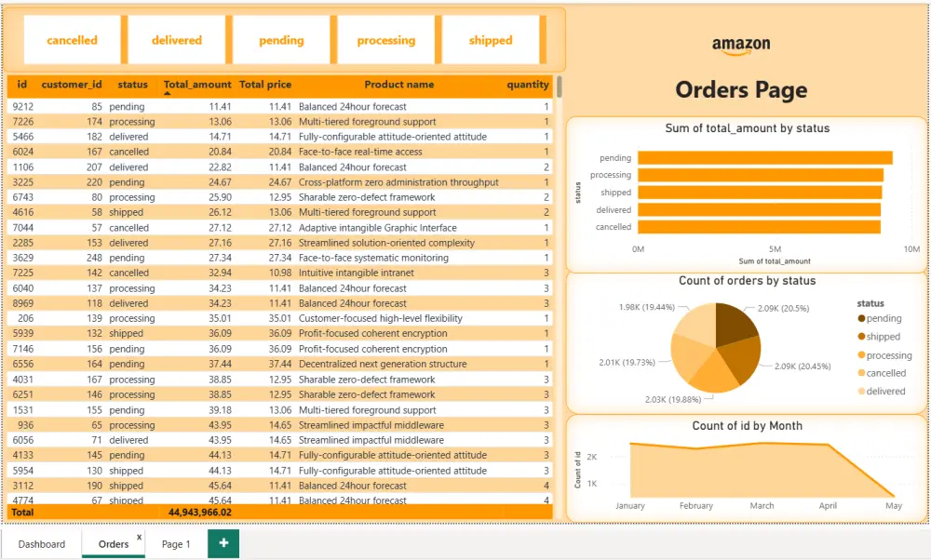Toggle the pending status filter
Image resolution: width=931 pixels, height=560 pixels.
[x=281, y=40]
